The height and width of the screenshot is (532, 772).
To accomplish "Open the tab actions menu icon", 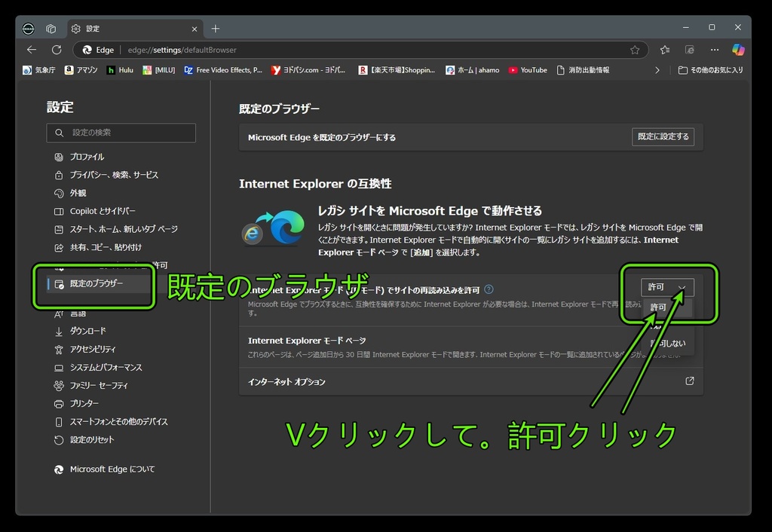I will (x=51, y=29).
